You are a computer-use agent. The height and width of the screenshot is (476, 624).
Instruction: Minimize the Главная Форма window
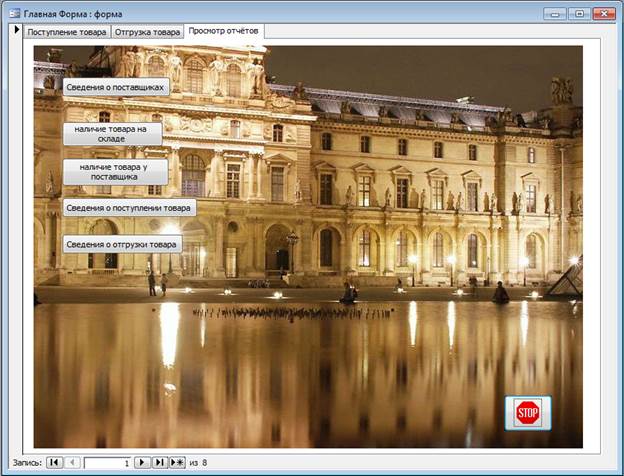coord(555,14)
